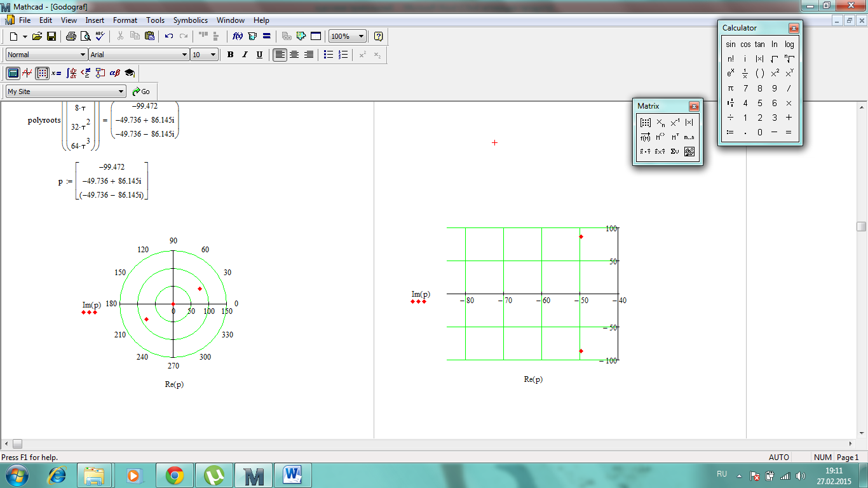Open the Symbolics menu
This screenshot has height=488, width=868.
[190, 20]
